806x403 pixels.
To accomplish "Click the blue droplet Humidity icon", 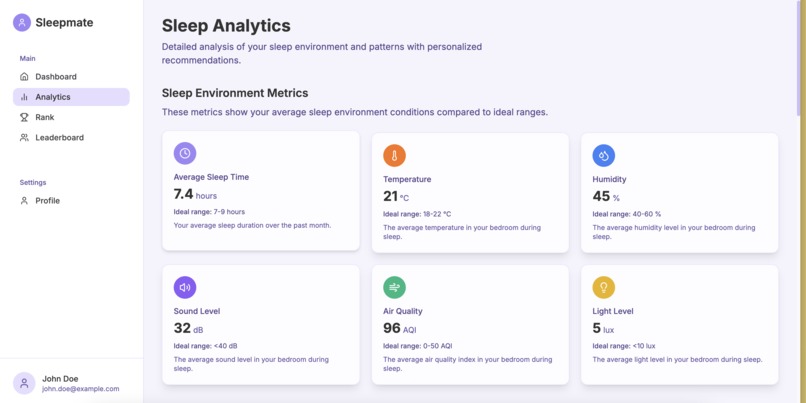I will [x=603, y=156].
